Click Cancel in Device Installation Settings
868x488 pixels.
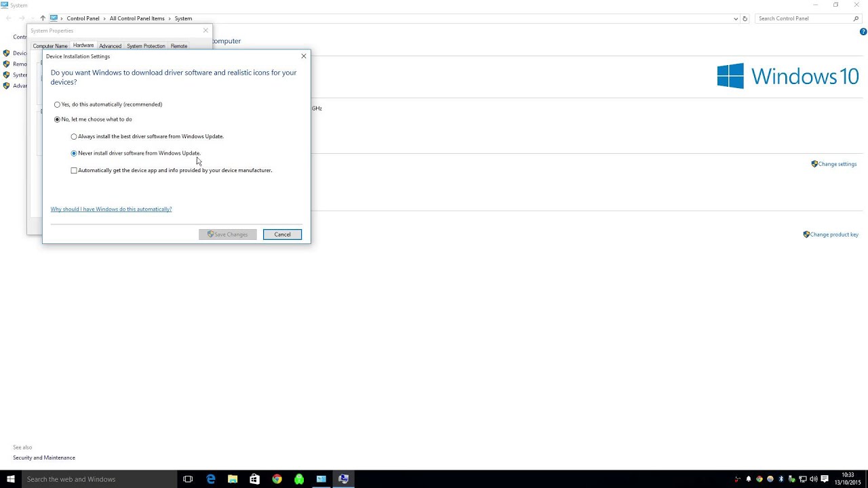click(282, 235)
